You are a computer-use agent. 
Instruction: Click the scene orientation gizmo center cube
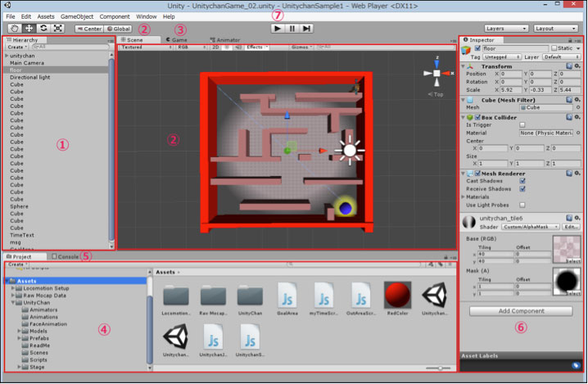(436, 74)
